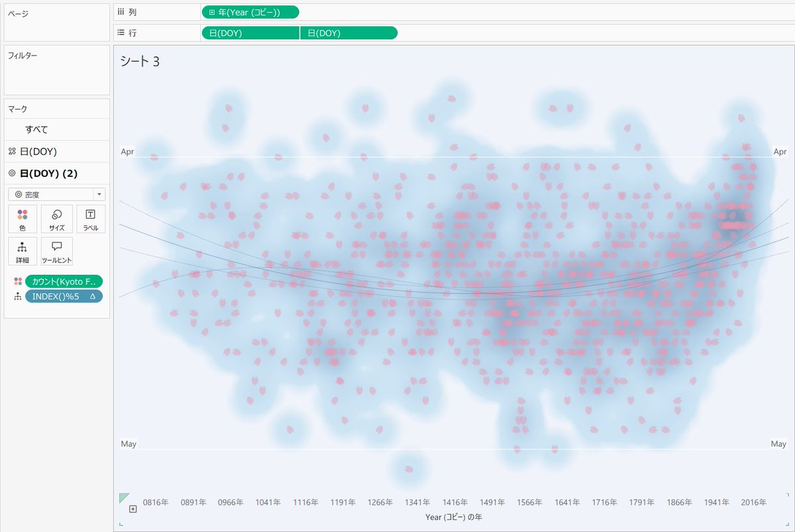Click the 1116年 axis label
Viewport: 795px width, 532px height.
(x=306, y=502)
